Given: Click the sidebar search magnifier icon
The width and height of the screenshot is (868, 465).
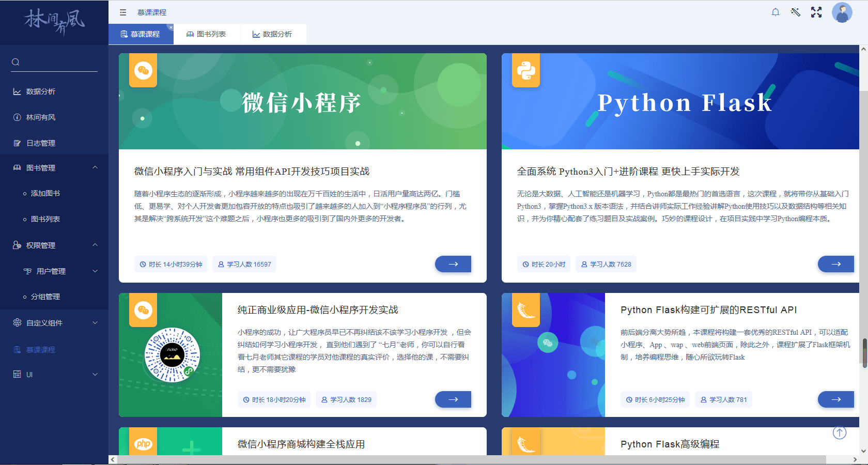Looking at the screenshot, I should (16, 62).
